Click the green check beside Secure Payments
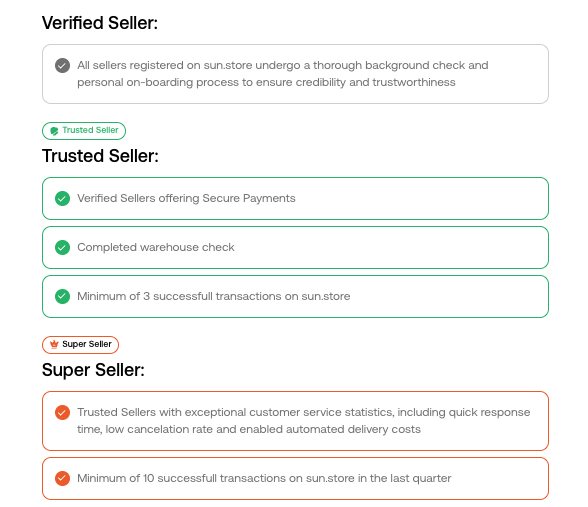The width and height of the screenshot is (588, 507). click(x=62, y=198)
